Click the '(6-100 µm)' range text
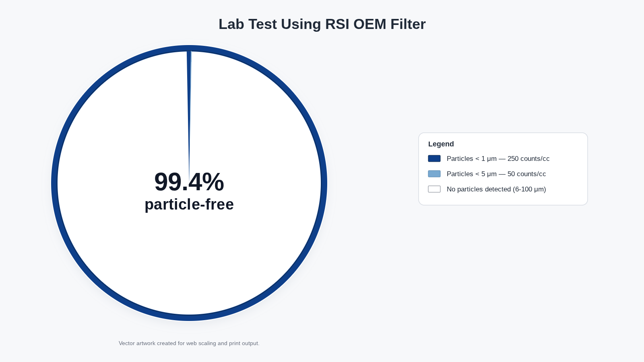644x362 pixels. tap(529, 189)
